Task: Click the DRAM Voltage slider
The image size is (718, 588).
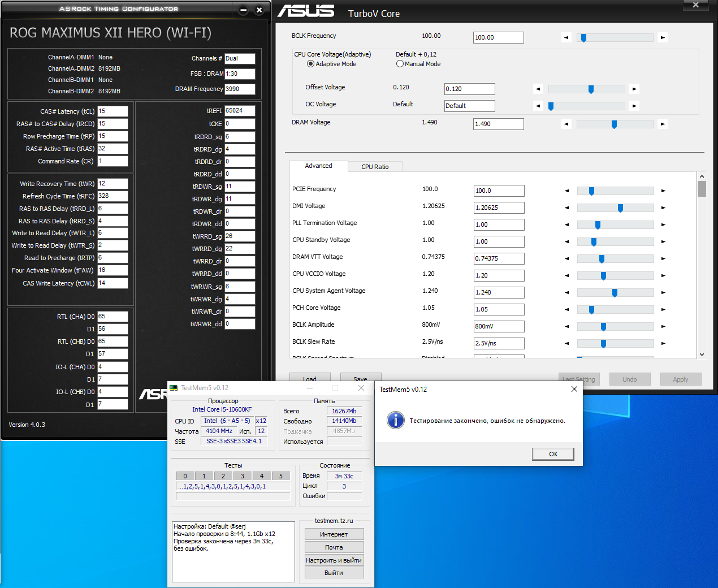Action: pyautogui.click(x=615, y=124)
